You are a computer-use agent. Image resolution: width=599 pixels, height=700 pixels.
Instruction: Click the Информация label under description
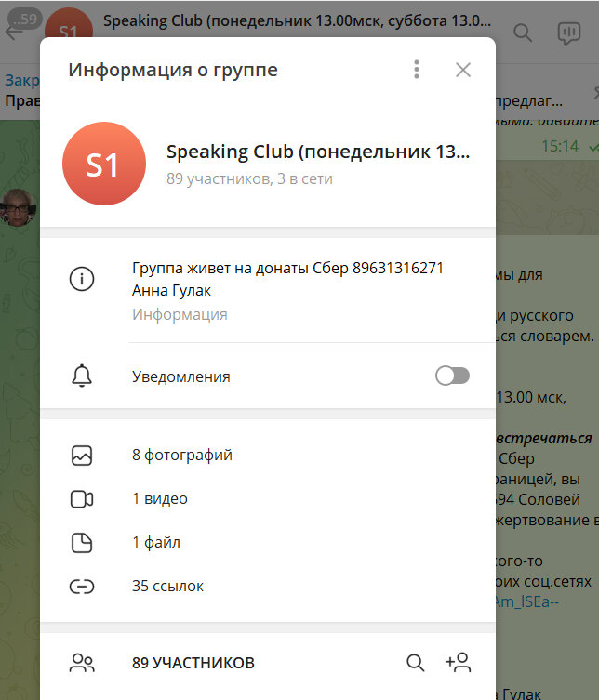point(180,315)
